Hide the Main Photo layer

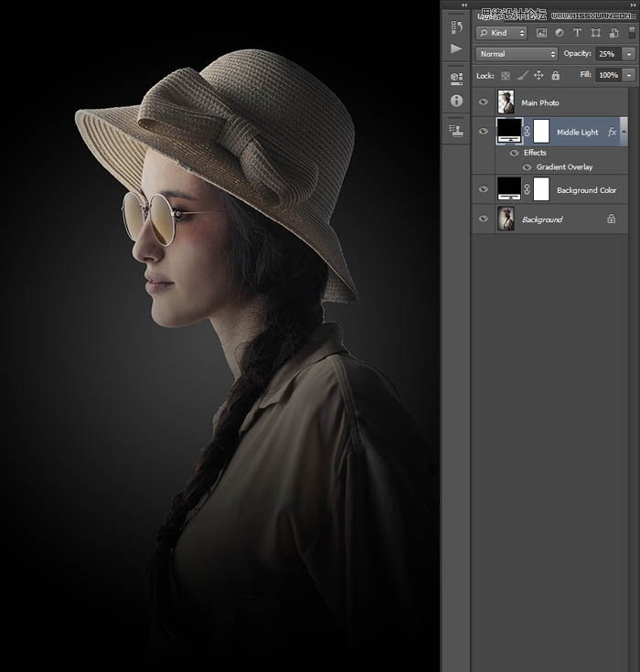(484, 102)
